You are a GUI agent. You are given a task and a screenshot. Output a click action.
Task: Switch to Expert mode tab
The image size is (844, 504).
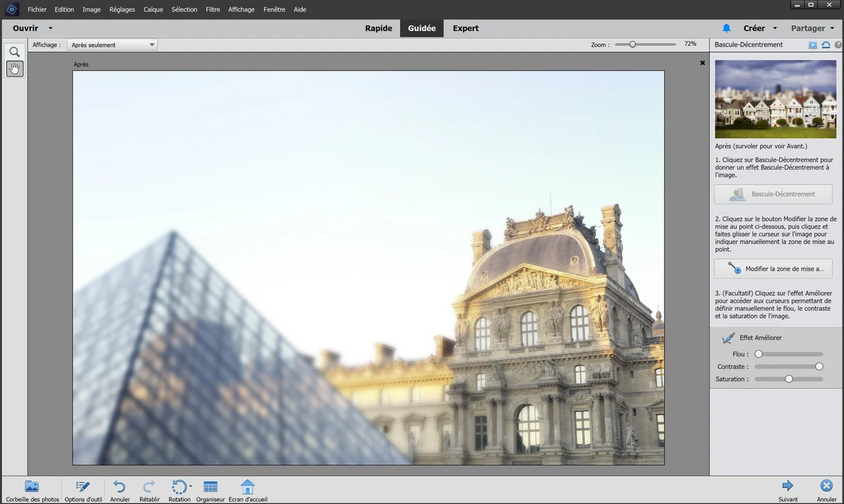coord(466,29)
